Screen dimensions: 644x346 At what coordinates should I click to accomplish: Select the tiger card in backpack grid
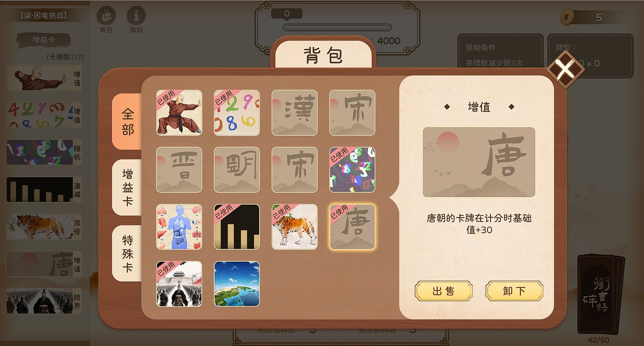[x=294, y=227]
